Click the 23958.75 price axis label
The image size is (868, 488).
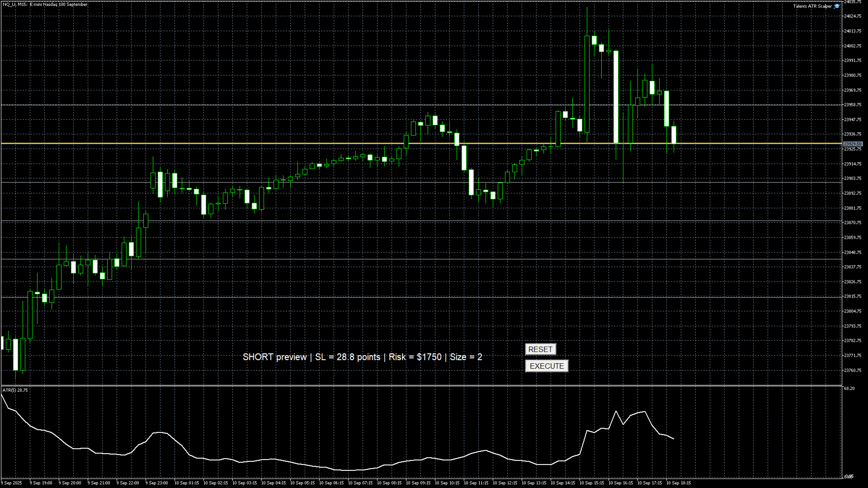(853, 104)
